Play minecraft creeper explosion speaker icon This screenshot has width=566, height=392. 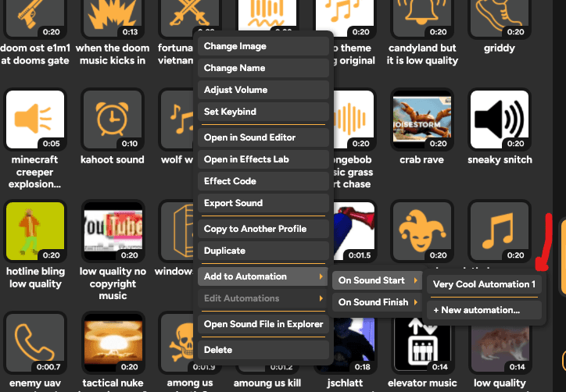(x=35, y=119)
